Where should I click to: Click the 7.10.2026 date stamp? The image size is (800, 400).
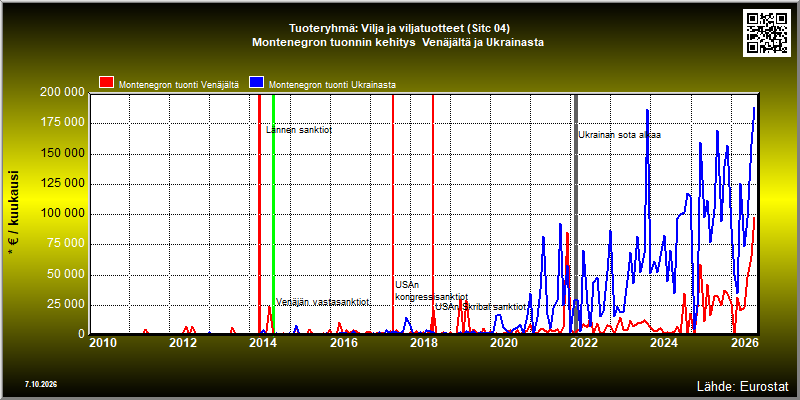pos(41,384)
